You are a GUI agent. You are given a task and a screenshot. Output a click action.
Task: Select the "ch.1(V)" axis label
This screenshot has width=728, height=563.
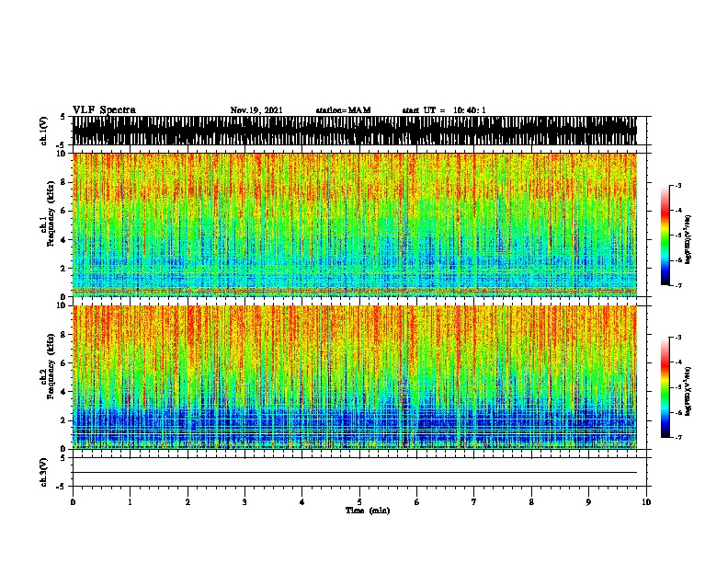(43, 131)
